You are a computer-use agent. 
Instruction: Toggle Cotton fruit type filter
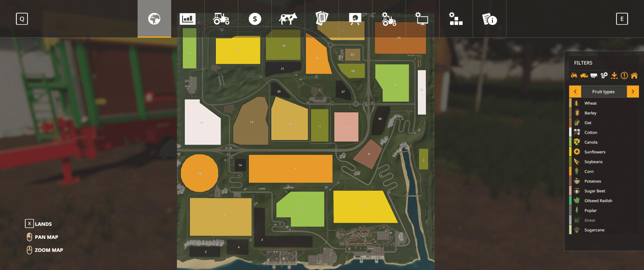(x=604, y=132)
